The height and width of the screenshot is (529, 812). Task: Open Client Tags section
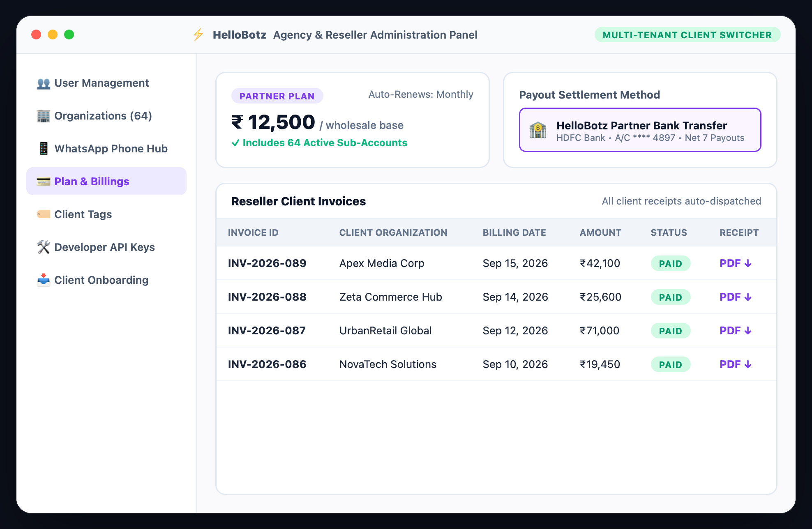(106, 214)
